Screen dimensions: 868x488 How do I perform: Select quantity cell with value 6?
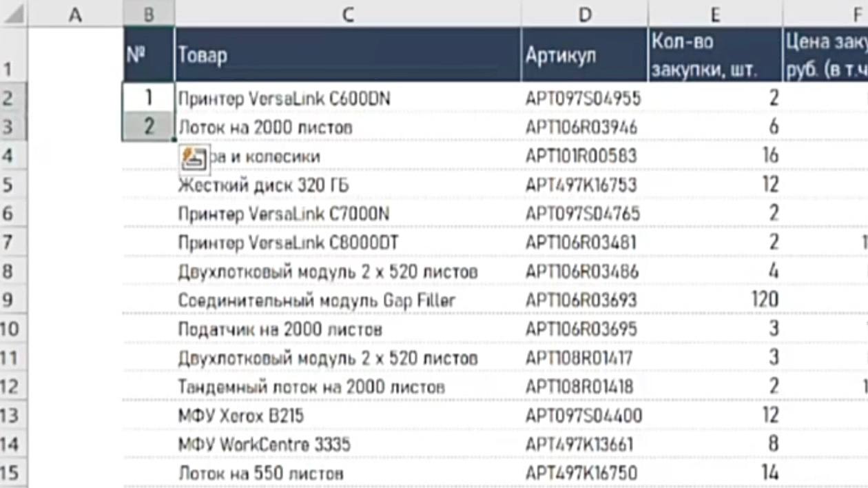(x=716, y=127)
